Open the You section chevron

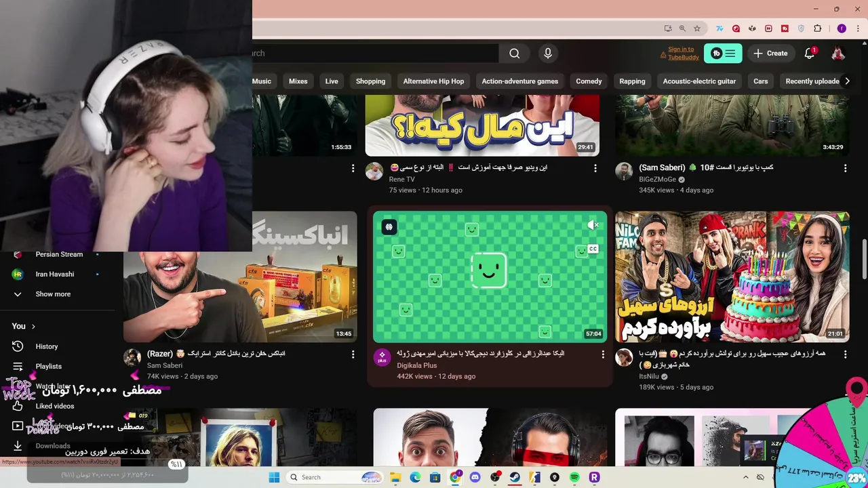[x=33, y=326]
